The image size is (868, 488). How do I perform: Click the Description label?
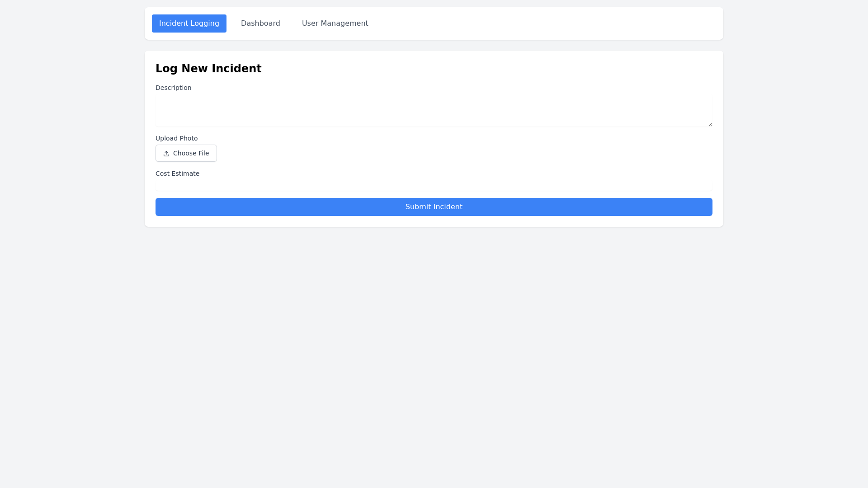(173, 88)
